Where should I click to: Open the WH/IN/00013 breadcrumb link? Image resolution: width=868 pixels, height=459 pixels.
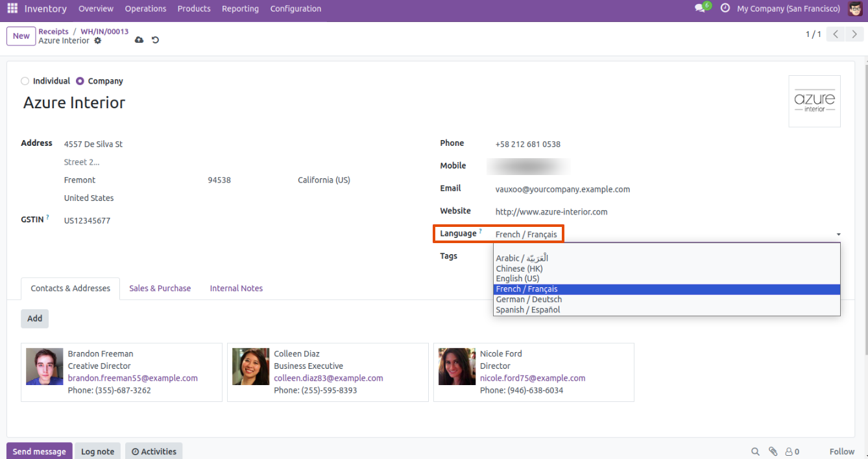(x=104, y=31)
